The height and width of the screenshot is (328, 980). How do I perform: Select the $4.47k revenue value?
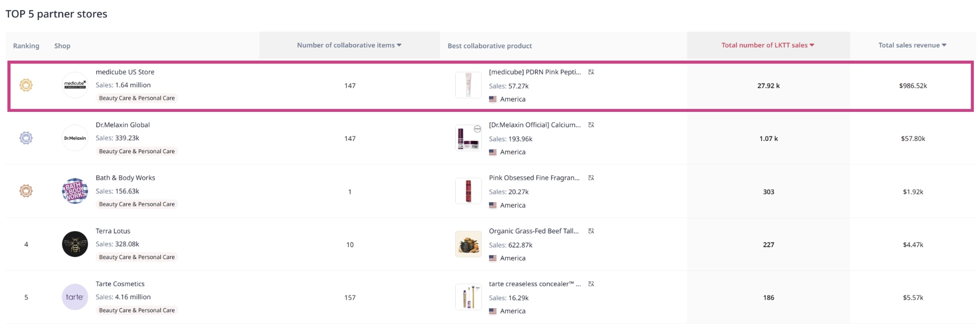click(913, 245)
